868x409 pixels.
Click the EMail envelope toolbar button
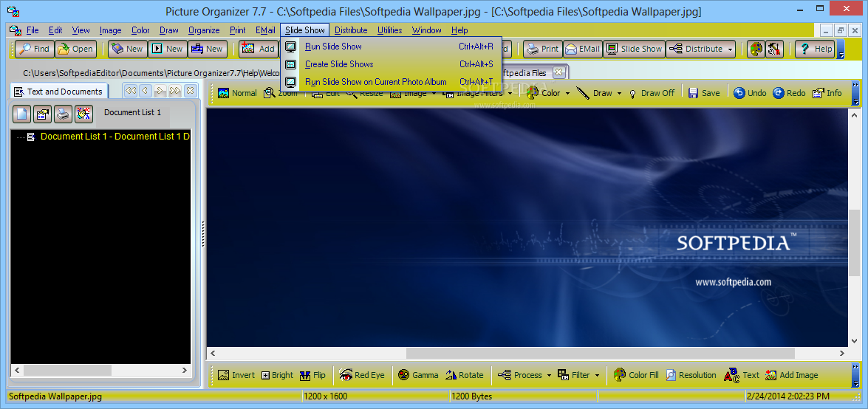(582, 49)
